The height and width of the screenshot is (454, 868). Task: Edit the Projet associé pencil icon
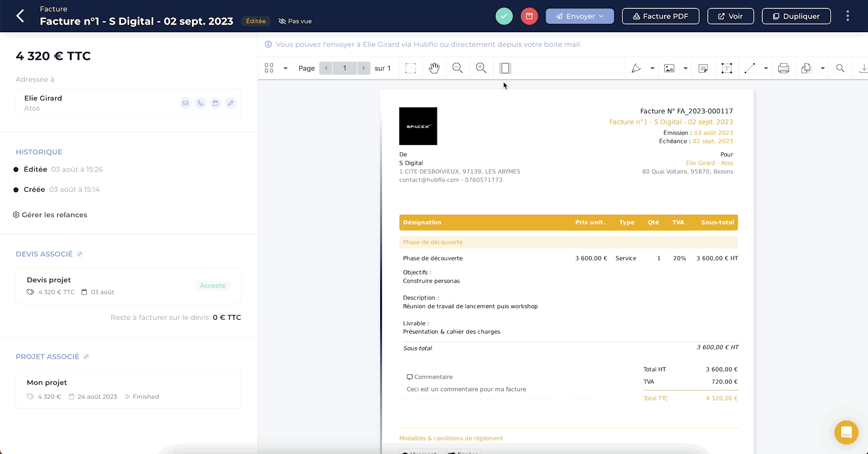[86, 356]
